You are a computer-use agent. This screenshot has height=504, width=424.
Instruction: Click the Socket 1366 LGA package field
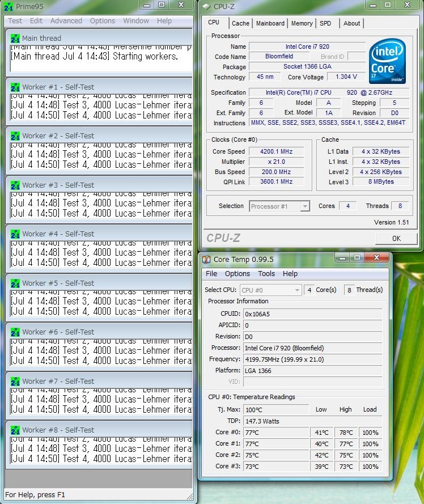click(307, 66)
